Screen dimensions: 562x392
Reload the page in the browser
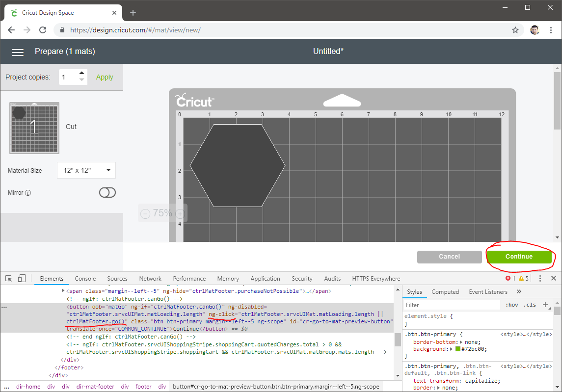click(43, 30)
